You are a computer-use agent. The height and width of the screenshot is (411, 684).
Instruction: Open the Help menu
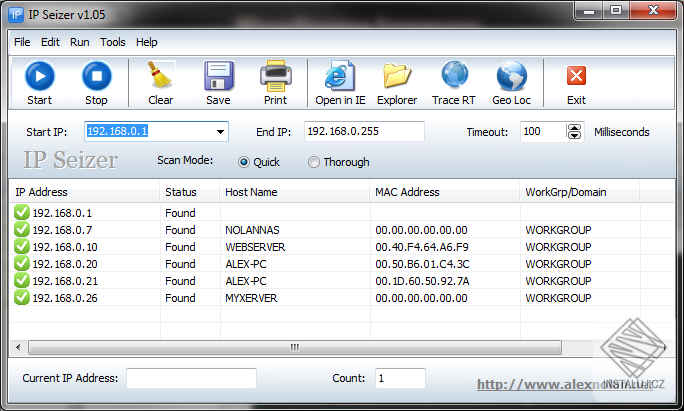[147, 42]
